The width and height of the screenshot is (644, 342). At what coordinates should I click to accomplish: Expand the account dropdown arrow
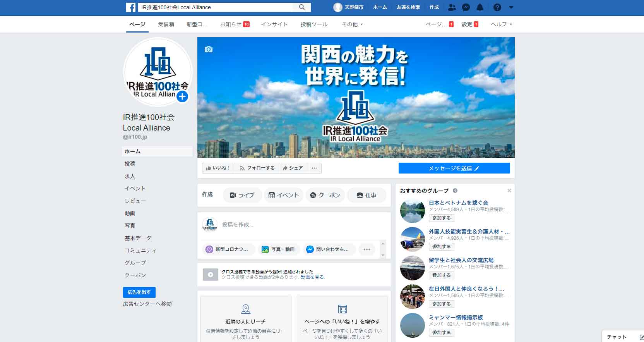click(x=511, y=7)
